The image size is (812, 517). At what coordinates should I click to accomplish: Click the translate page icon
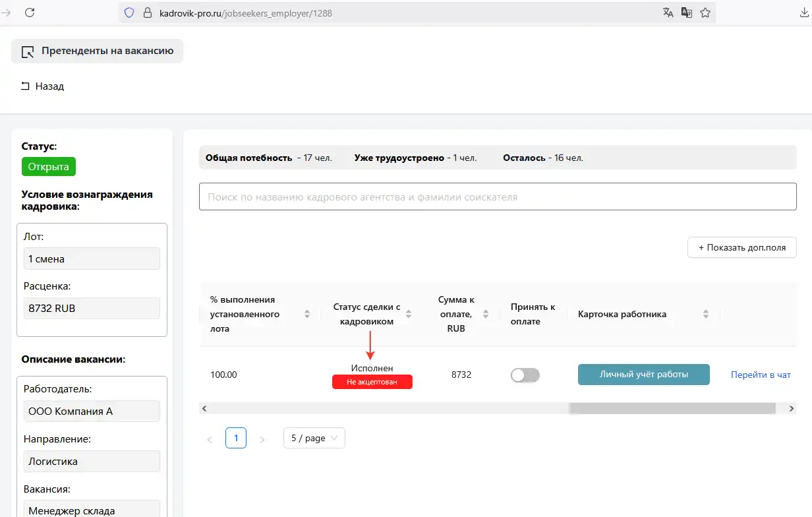pos(668,13)
